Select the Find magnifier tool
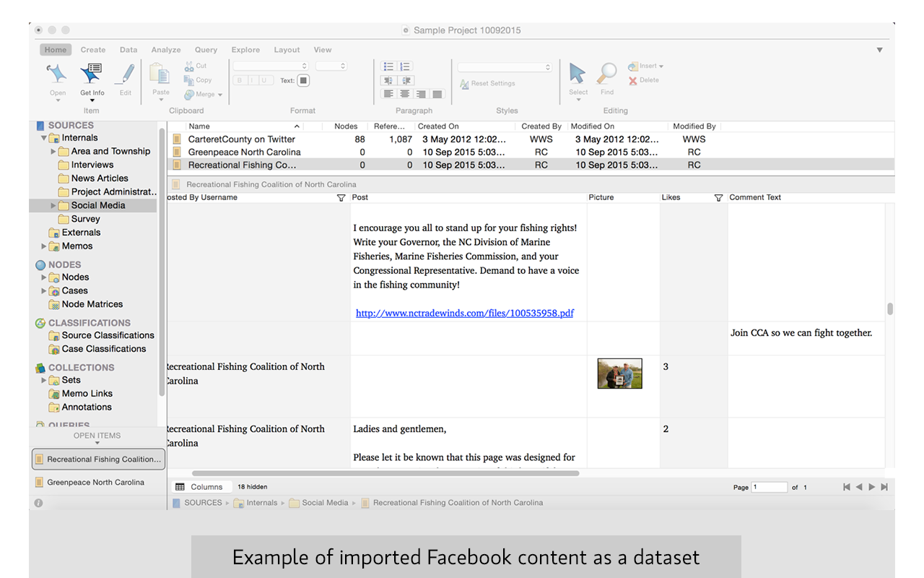Viewport: 924px width, 578px height. coord(607,74)
